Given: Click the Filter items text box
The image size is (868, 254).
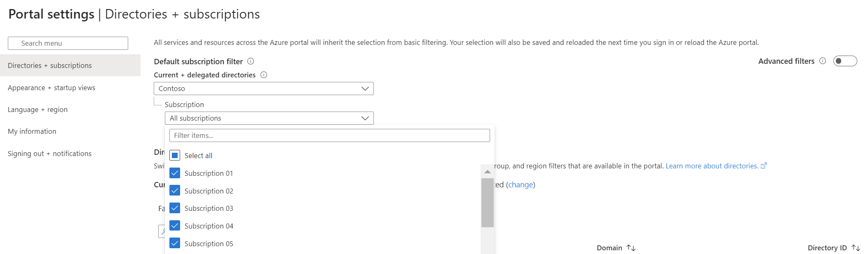Looking at the screenshot, I should (330, 135).
